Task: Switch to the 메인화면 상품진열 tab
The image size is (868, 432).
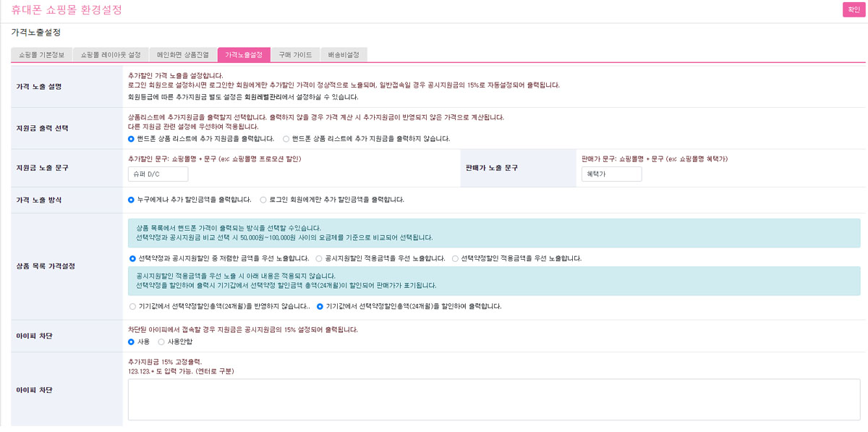Action: [x=184, y=54]
